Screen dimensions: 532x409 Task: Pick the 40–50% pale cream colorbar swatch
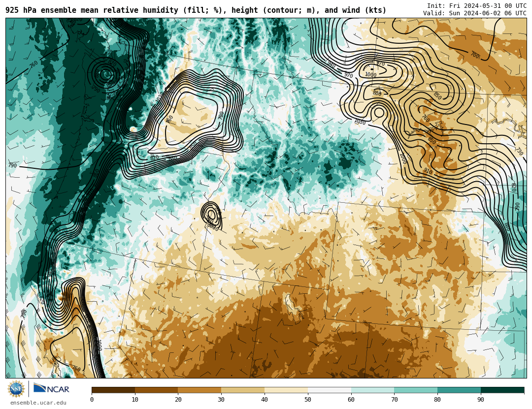(286, 390)
